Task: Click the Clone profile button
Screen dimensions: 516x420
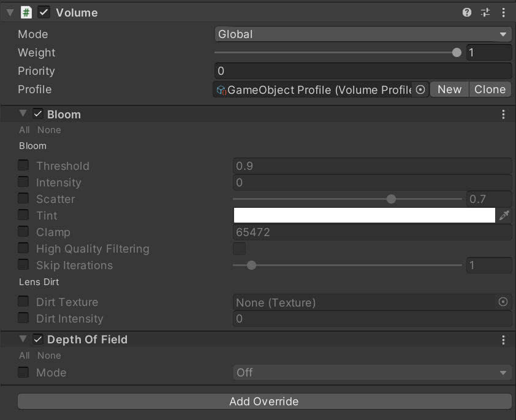Action: (x=490, y=90)
